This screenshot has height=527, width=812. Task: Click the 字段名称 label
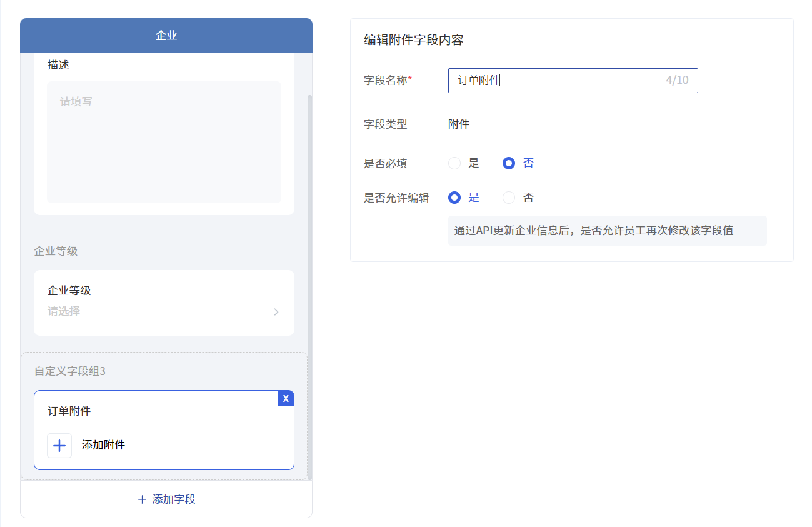(x=388, y=80)
